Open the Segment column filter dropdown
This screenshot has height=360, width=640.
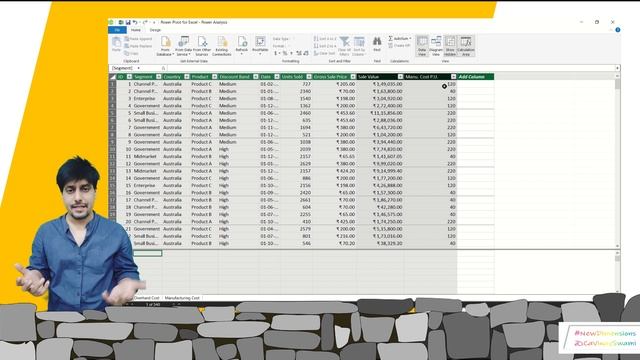158,77
